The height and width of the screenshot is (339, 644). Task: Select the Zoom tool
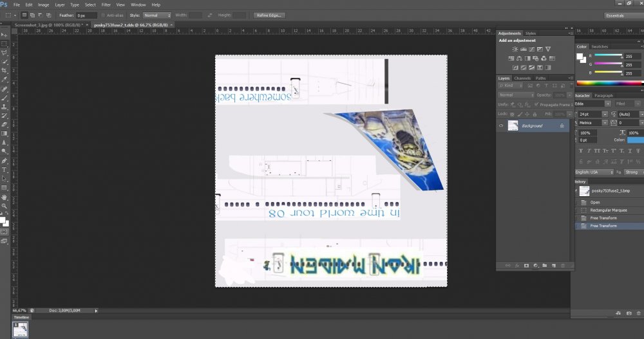[5, 206]
